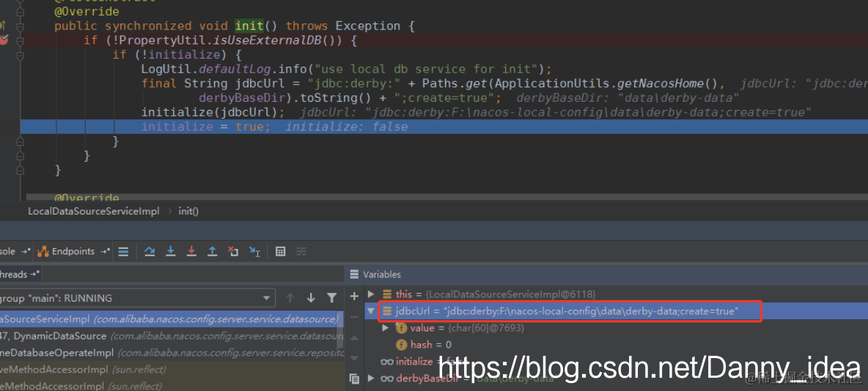Click the pin icon next to Endpoints
Viewport: 868px width, 391px height.
[x=105, y=252]
